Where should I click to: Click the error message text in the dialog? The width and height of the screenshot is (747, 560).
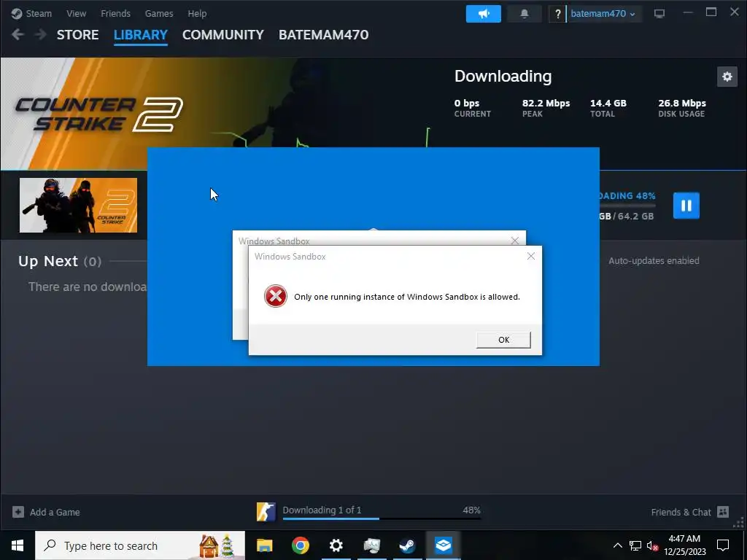pos(407,297)
